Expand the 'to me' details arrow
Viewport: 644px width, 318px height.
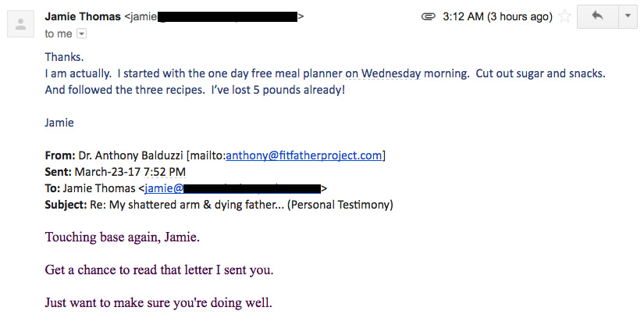[x=82, y=34]
